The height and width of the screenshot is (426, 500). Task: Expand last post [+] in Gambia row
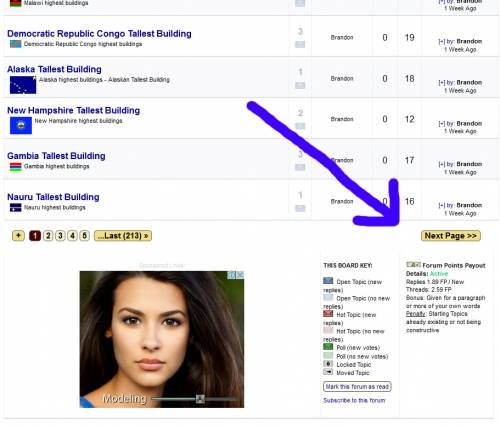tap(441, 164)
